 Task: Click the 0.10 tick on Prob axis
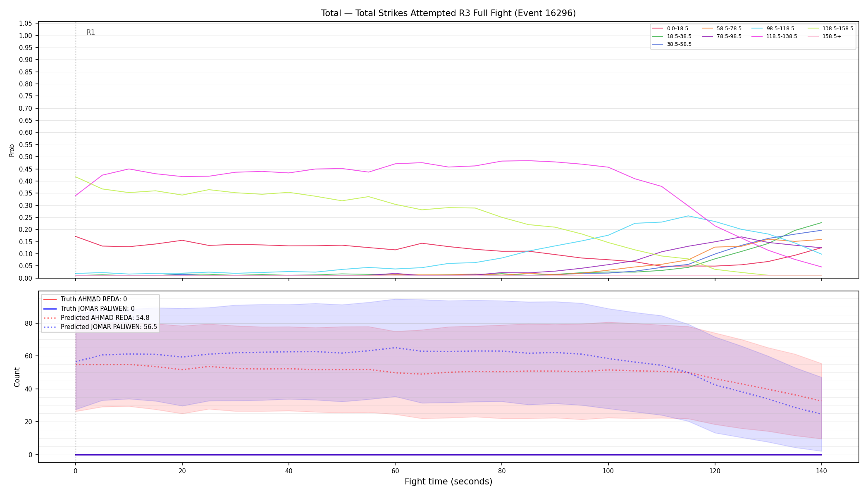tap(26, 254)
